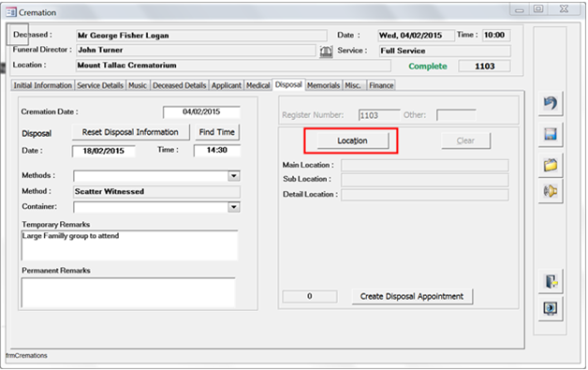Click the speaker sound icon in sidebar
588x370 pixels.
point(551,191)
